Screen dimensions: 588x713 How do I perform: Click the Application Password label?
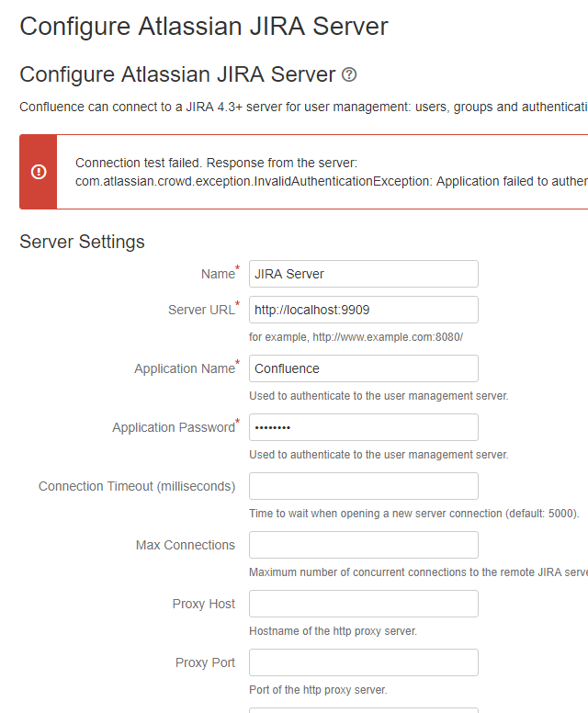[174, 427]
